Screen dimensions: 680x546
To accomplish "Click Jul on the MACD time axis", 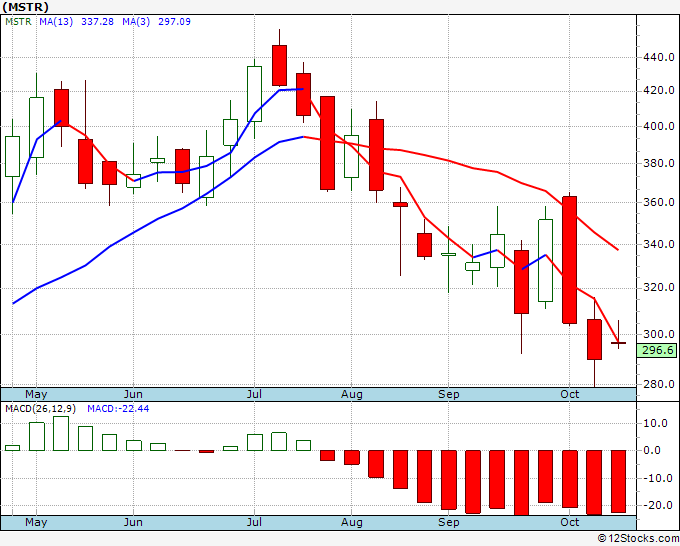I will [254, 522].
